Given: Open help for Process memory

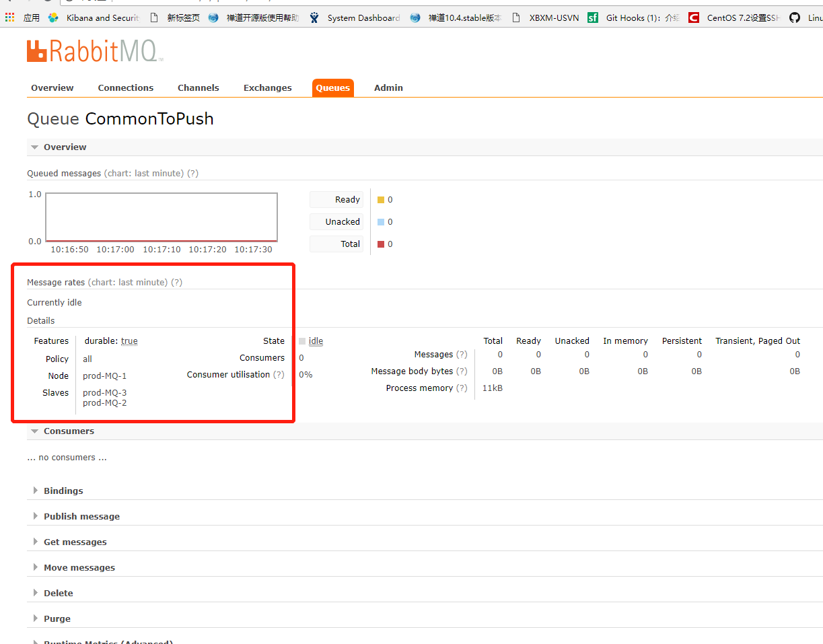Looking at the screenshot, I should [462, 388].
